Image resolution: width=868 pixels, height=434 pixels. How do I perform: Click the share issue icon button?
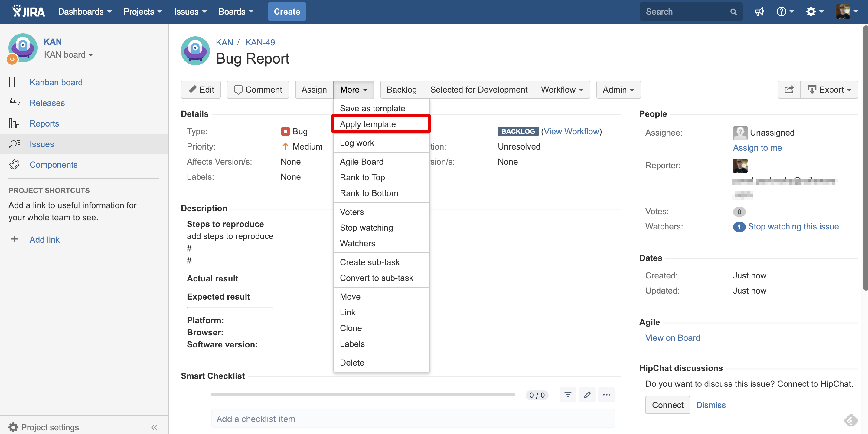coord(789,90)
